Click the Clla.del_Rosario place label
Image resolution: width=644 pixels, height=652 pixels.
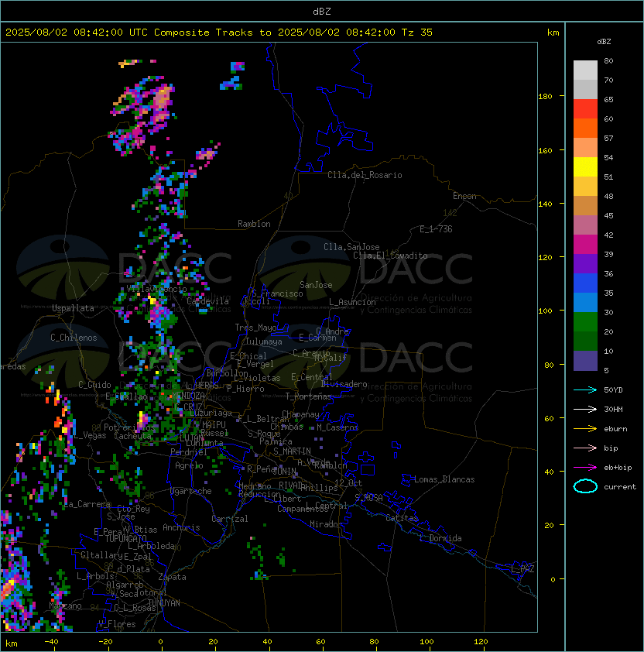[365, 175]
